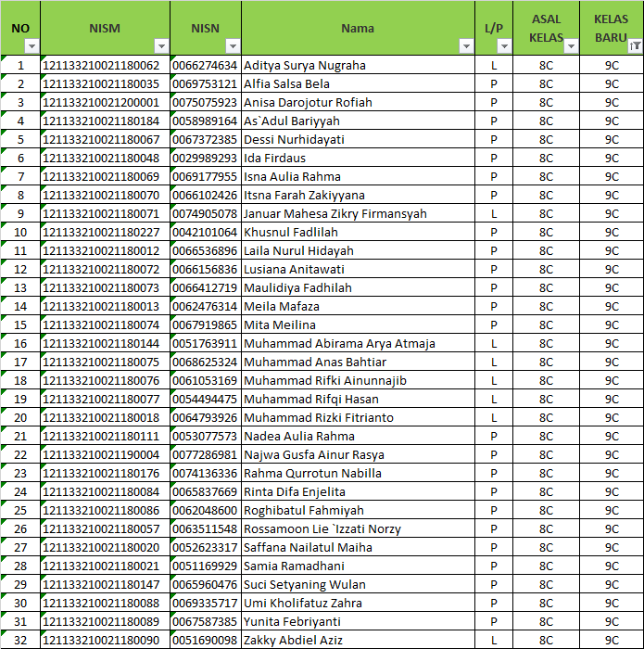644x649 pixels.
Task: Click cell with name Laila Nurul Hidayah
Action: (358, 251)
